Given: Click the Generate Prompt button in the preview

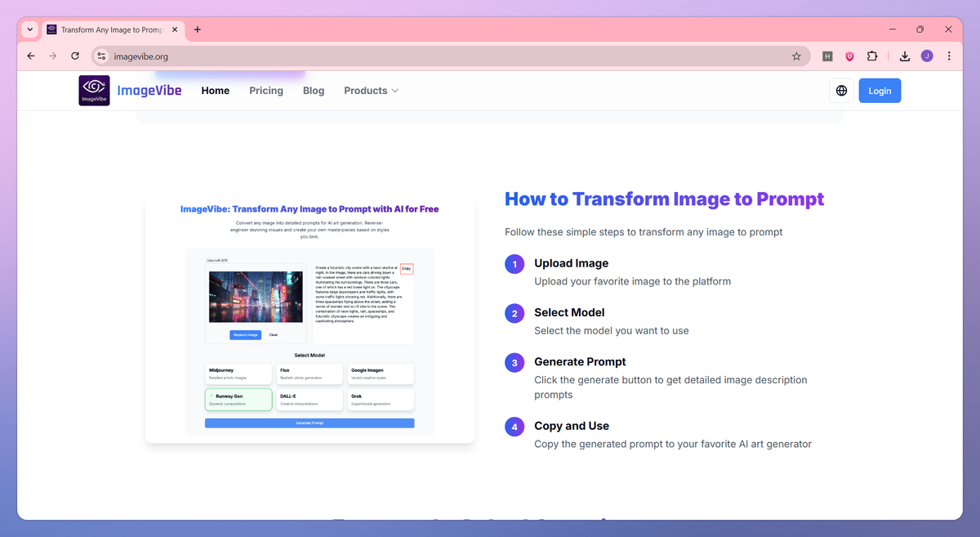Looking at the screenshot, I should (x=310, y=423).
